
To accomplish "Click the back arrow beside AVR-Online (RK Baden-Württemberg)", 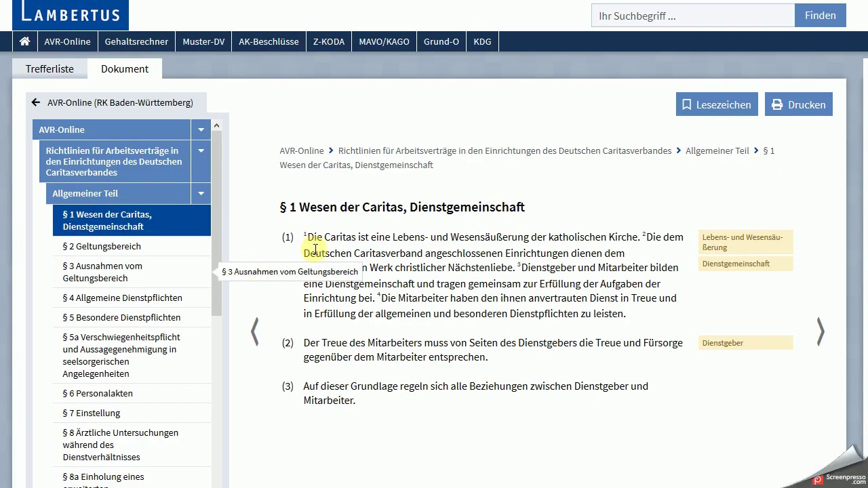I will click(x=36, y=103).
